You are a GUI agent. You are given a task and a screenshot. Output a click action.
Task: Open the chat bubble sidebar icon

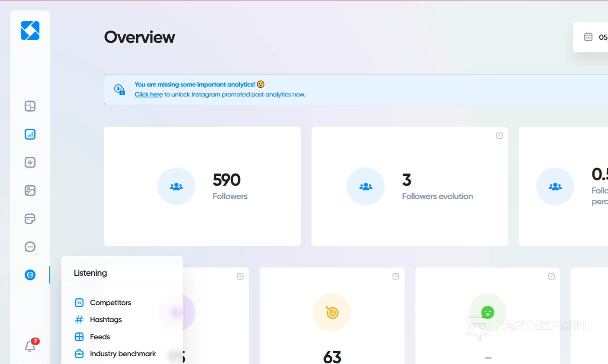(x=30, y=247)
